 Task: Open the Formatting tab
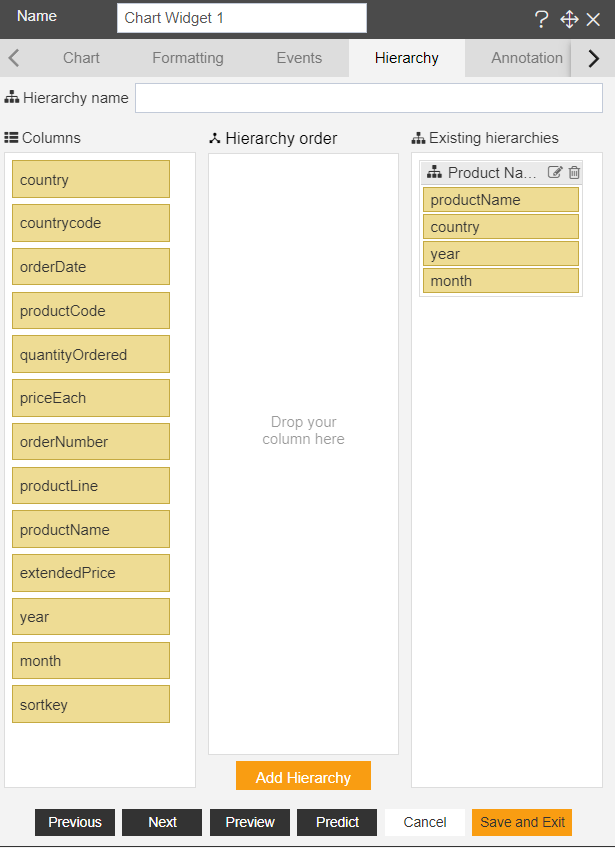tap(188, 58)
